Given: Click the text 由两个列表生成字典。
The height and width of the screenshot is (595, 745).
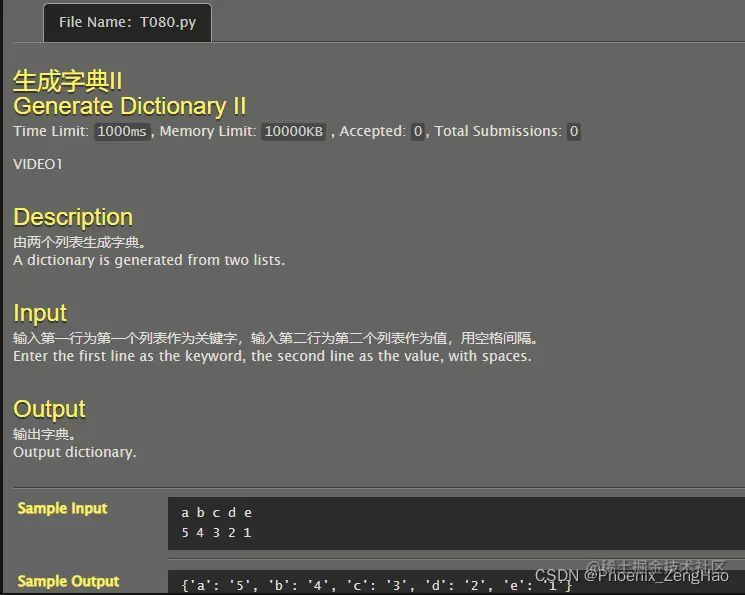Looking at the screenshot, I should [79, 242].
